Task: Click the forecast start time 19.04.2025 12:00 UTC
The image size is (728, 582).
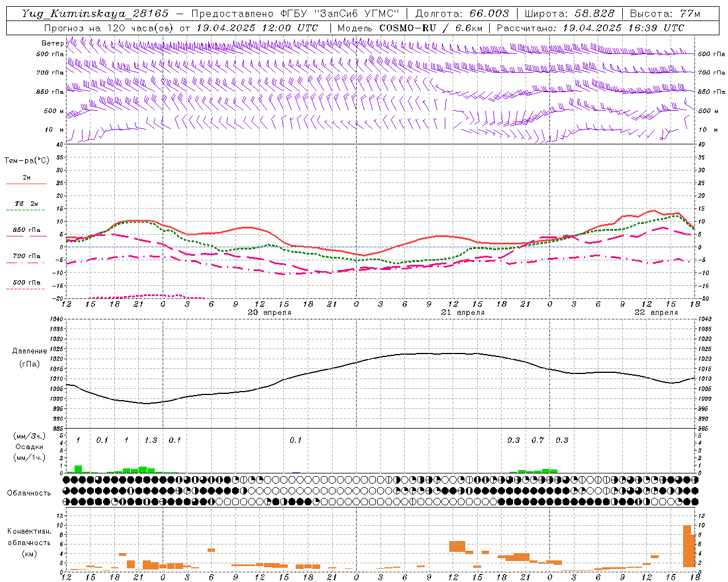Action: (x=257, y=28)
